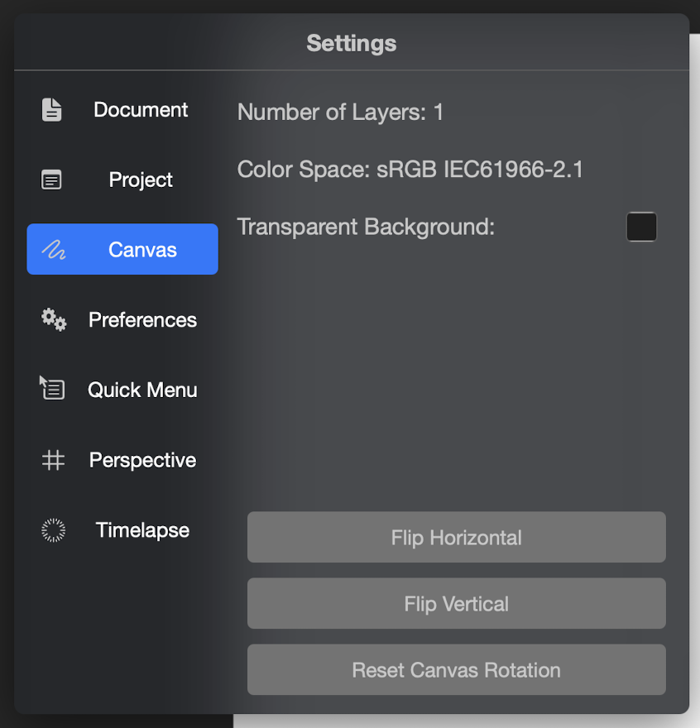700x728 pixels.
Task: Click the Timelapse dotted circle icon
Action: [x=53, y=530]
